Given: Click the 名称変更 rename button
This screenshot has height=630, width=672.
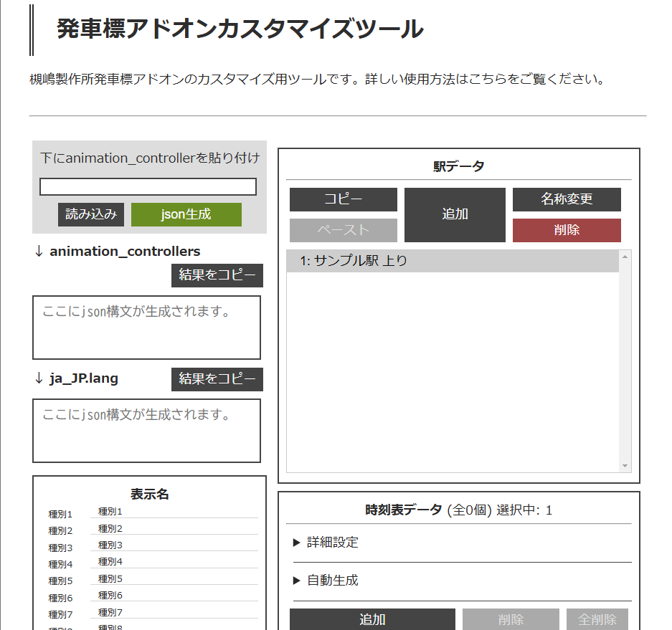Looking at the screenshot, I should pyautogui.click(x=566, y=199).
